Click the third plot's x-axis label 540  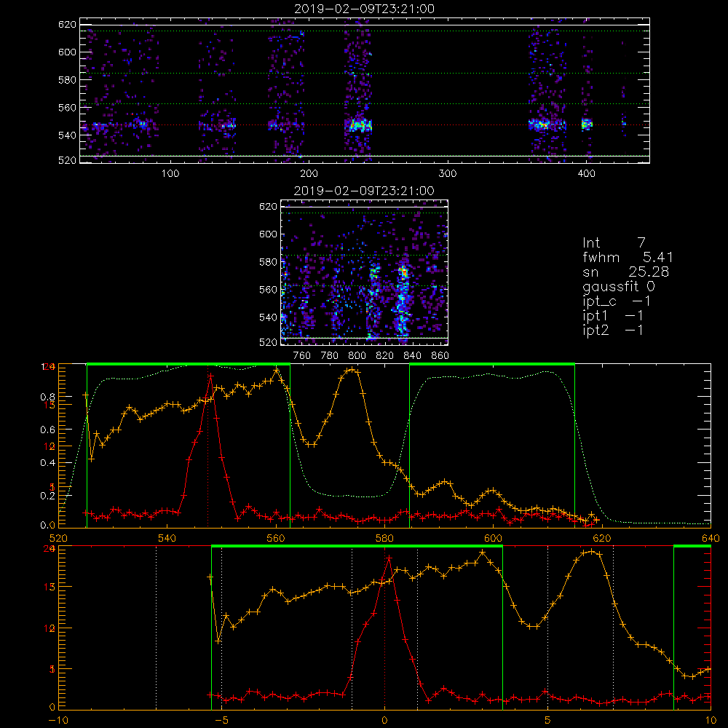click(167, 538)
